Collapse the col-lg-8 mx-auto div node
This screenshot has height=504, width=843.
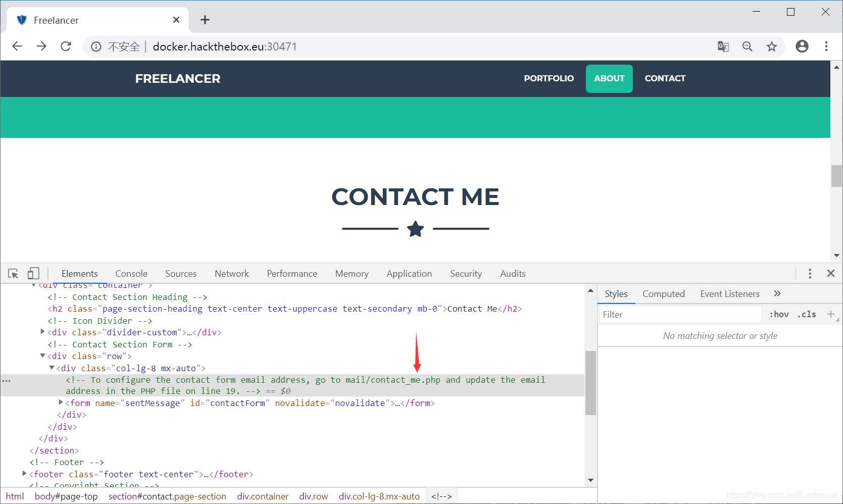(x=52, y=368)
